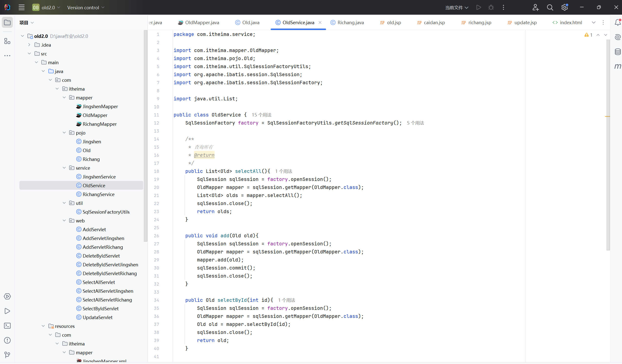Switch to richang.jsp tab

[x=476, y=22]
